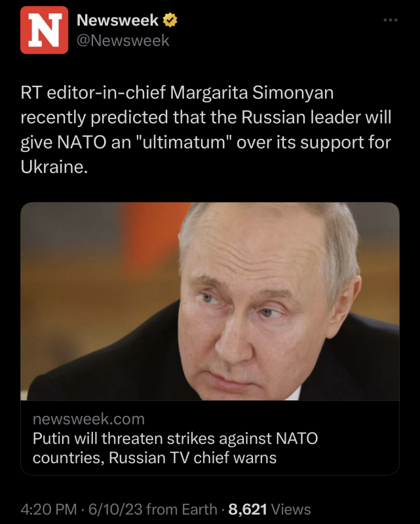Click the "from Earth" location text

(x=182, y=509)
